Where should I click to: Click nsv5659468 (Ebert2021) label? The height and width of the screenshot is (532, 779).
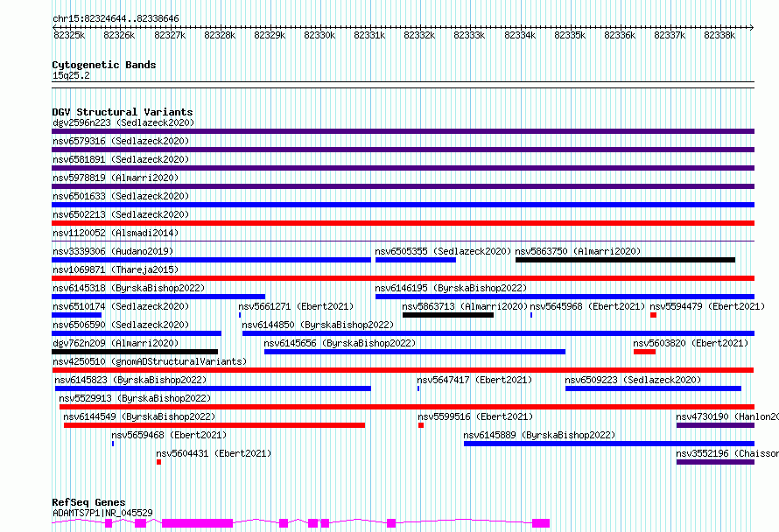click(169, 435)
